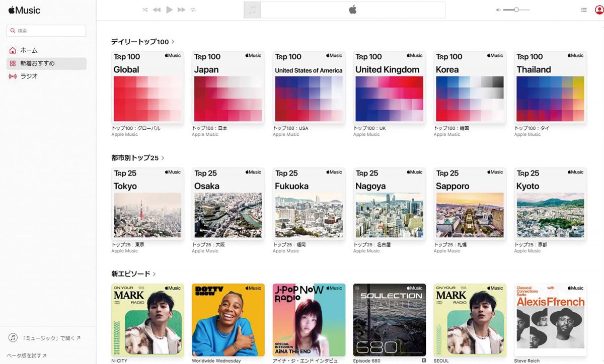Go to ホーム in the sidebar
This screenshot has width=604, height=364.
pos(46,50)
